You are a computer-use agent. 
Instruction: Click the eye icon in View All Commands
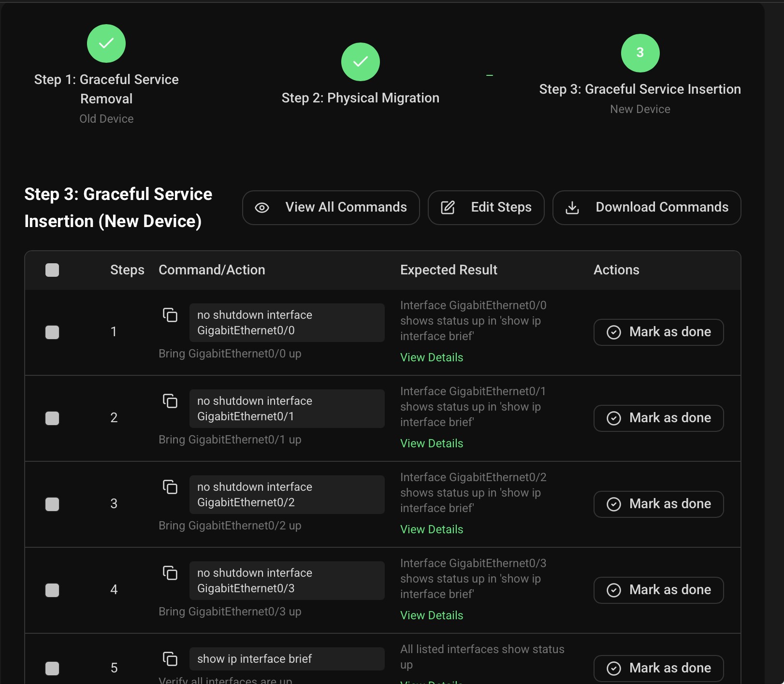click(x=262, y=208)
